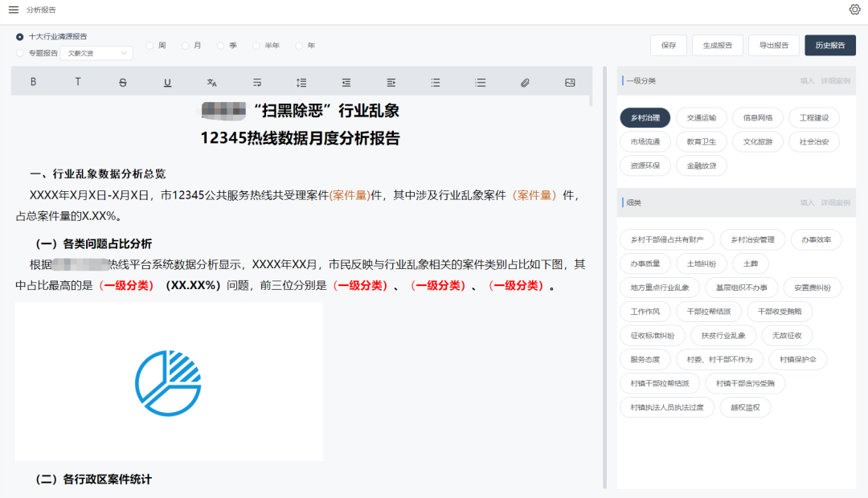Switch to the 金融放贷 category tag
The image size is (868, 498).
tap(701, 165)
